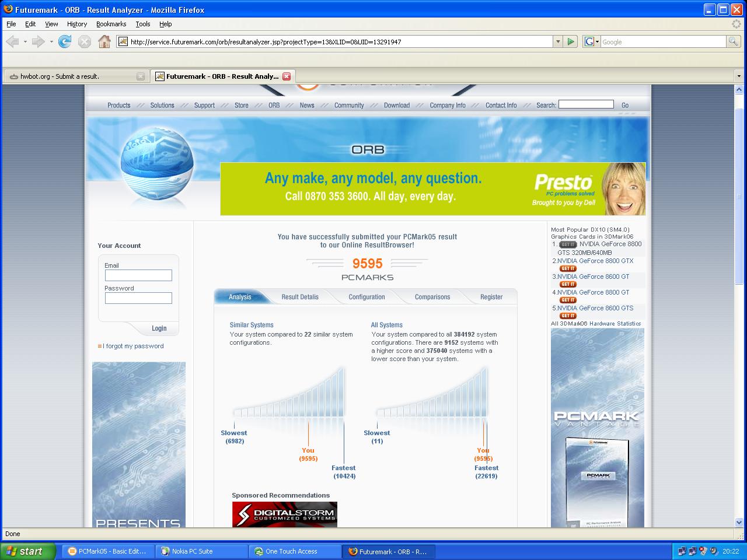This screenshot has width=747, height=560.
Task: Click the Firefox throbber activity icon
Action: tap(737, 24)
